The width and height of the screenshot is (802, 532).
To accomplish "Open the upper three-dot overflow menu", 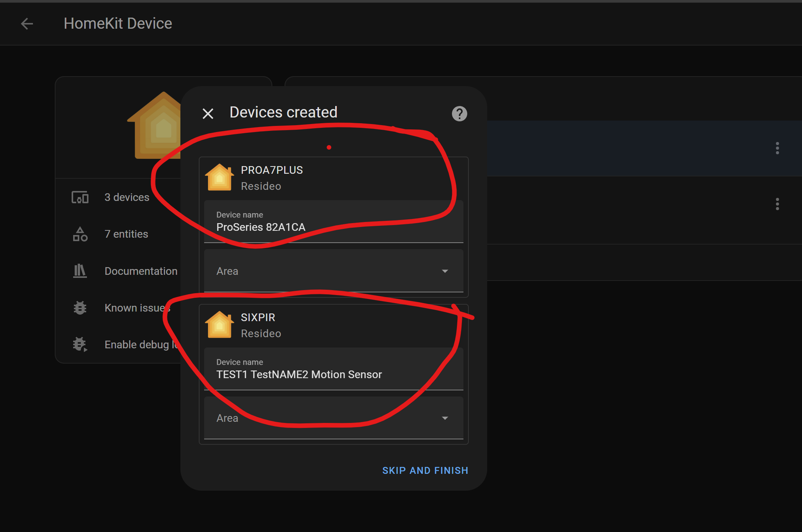I will click(777, 148).
